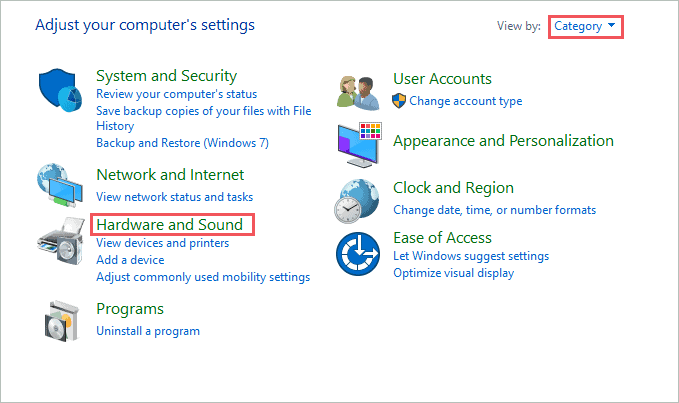Select Let Windows suggest settings

[x=471, y=256]
